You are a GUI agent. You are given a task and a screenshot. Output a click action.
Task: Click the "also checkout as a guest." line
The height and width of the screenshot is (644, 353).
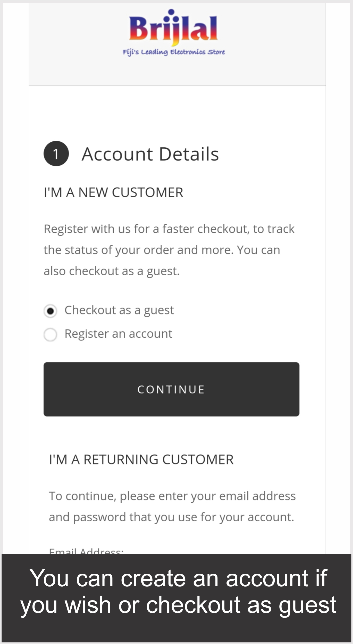pos(112,271)
